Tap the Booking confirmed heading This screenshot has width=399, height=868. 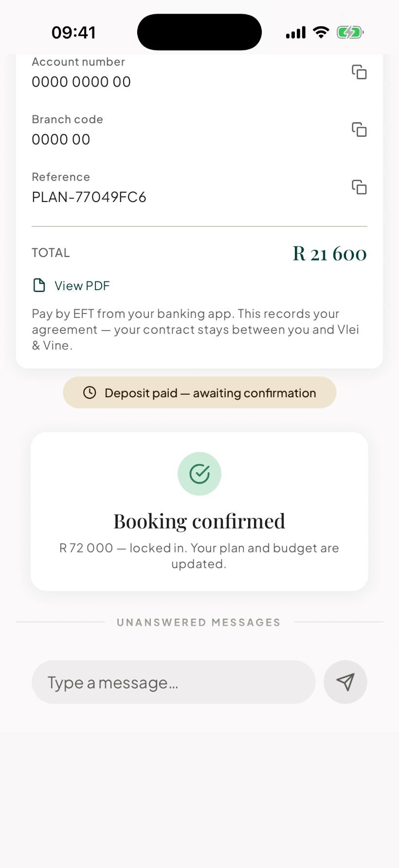coord(199,521)
